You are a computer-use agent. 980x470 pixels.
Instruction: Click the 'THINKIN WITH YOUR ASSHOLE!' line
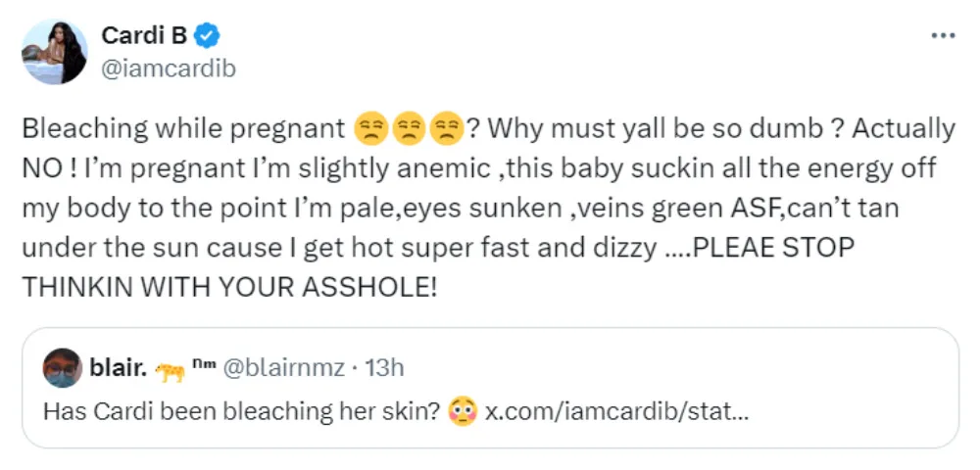[227, 287]
